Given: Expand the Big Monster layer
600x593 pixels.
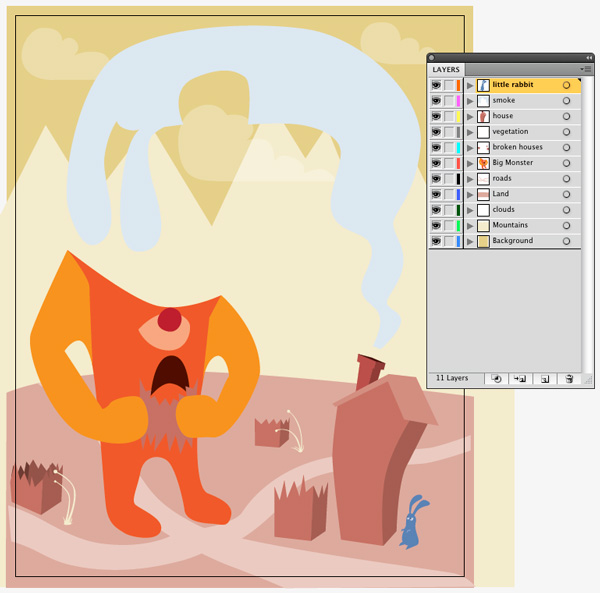Looking at the screenshot, I should tap(470, 164).
